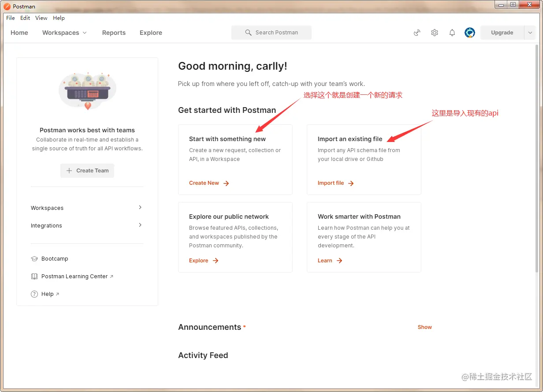Go to the Home tab

tap(19, 33)
